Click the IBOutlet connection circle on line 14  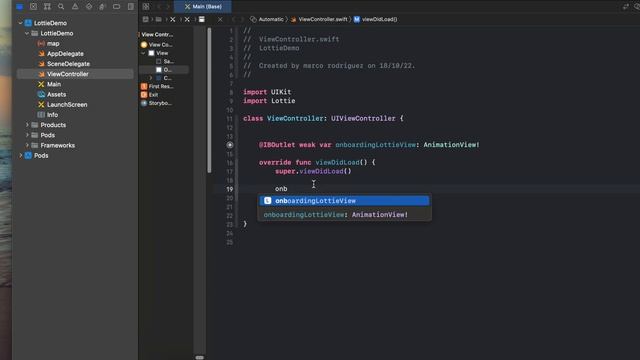coord(230,145)
